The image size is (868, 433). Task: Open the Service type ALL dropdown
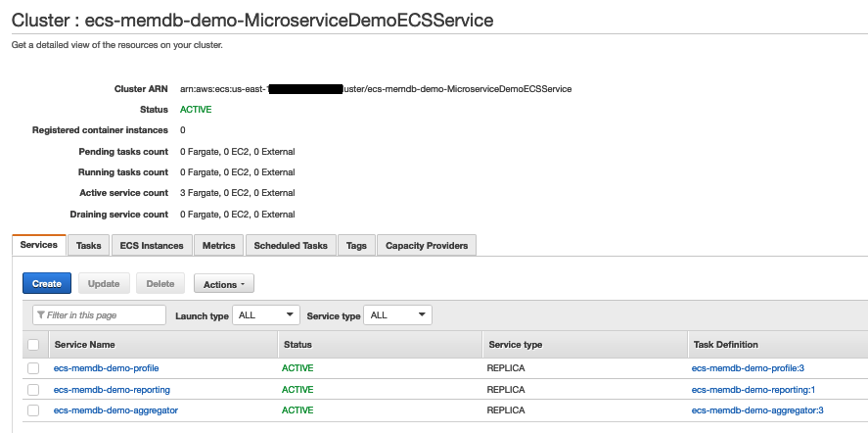(397, 314)
